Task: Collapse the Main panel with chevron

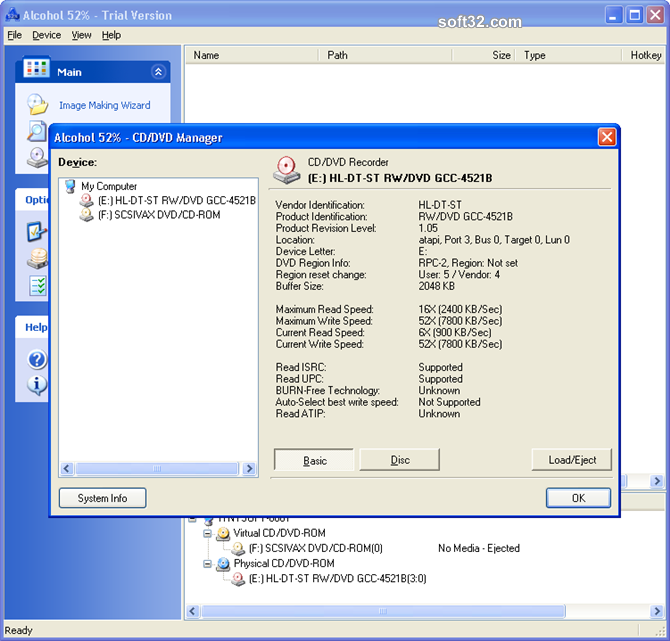Action: (x=158, y=72)
